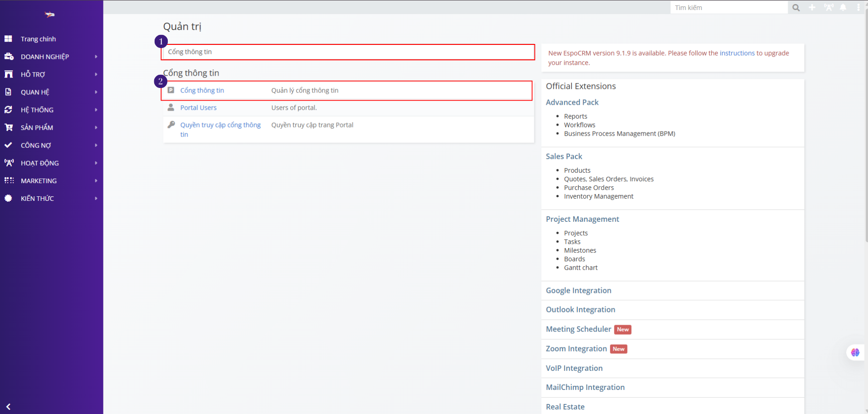Go to Trang chính in the sidebar
Screen dimensions: 868x414
coord(38,39)
